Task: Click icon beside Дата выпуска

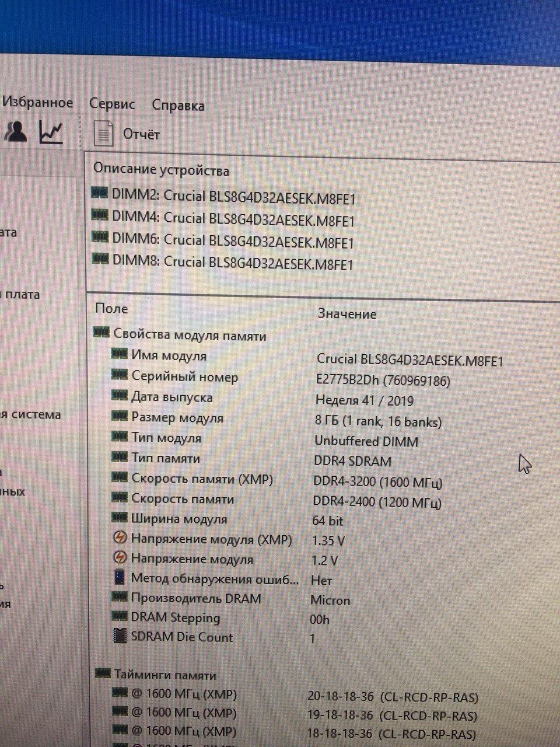Action: [120, 395]
